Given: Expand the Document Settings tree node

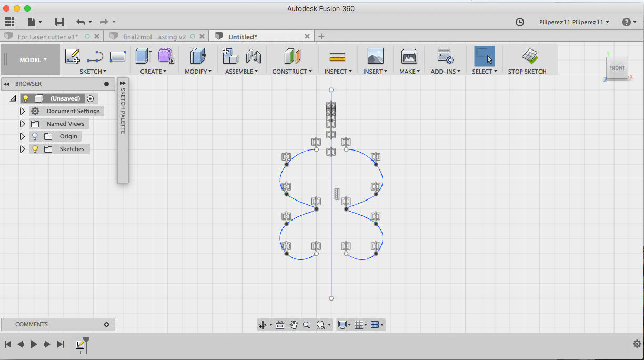Looking at the screenshot, I should pos(22,111).
